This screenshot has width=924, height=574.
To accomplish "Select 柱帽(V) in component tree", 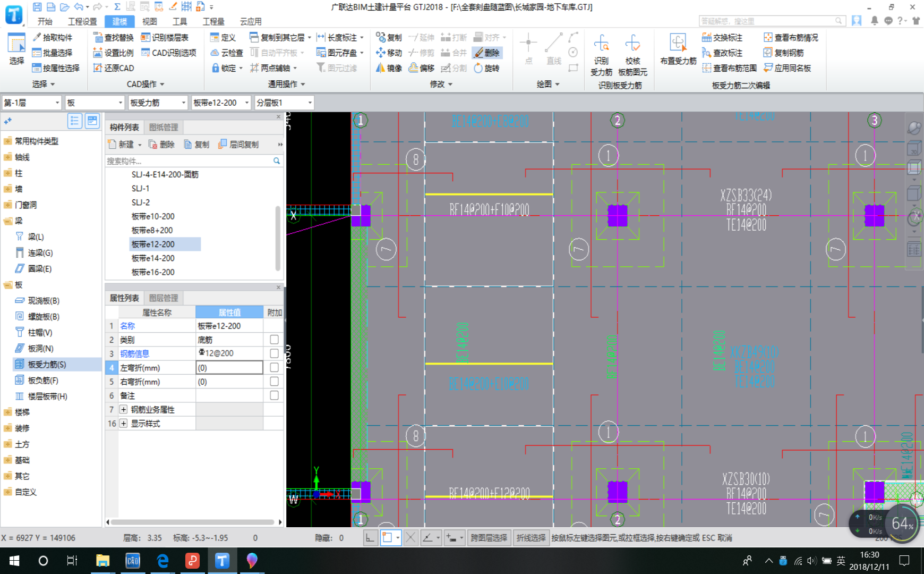I will 40,333.
